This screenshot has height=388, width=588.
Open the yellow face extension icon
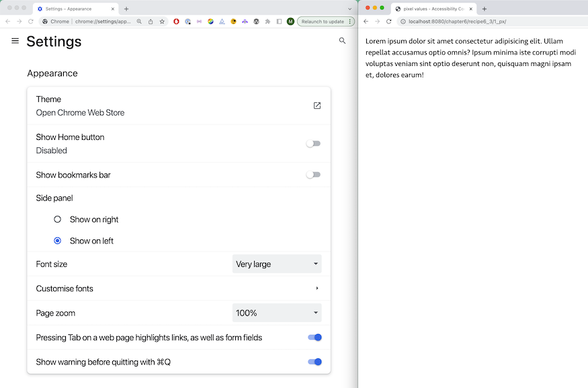[x=233, y=22]
